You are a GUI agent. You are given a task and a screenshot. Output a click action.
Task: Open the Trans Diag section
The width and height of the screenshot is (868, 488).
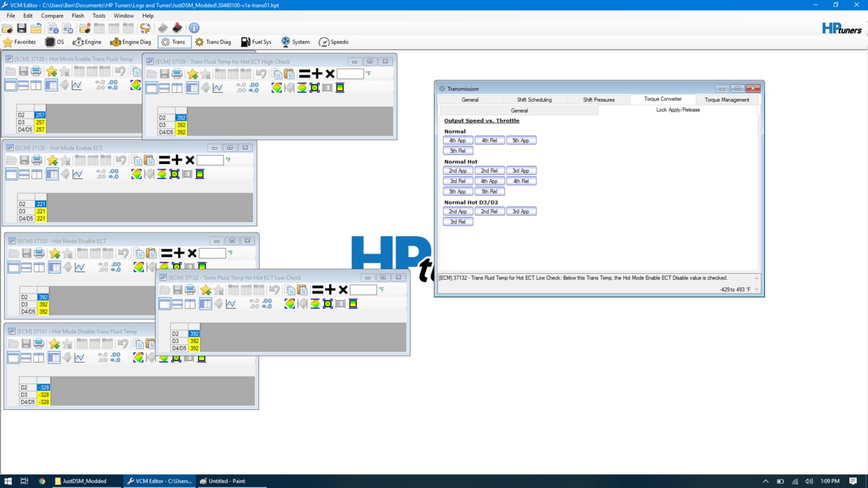point(213,42)
